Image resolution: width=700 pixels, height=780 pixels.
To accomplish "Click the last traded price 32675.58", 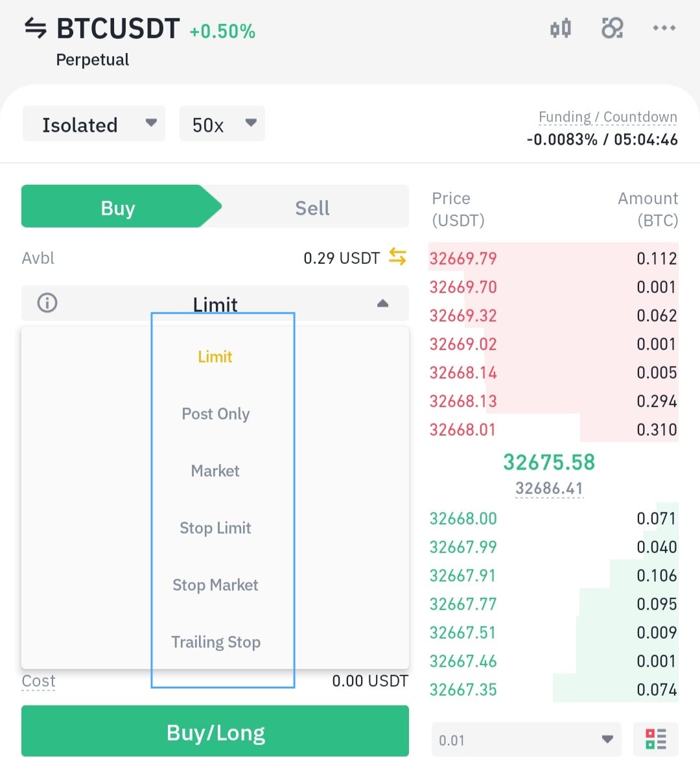I will 549,462.
